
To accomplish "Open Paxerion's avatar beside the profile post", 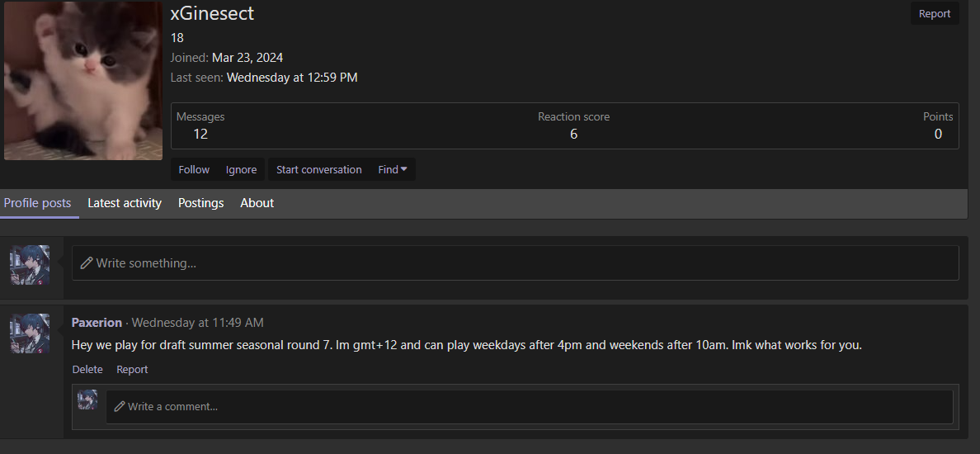I will [30, 333].
